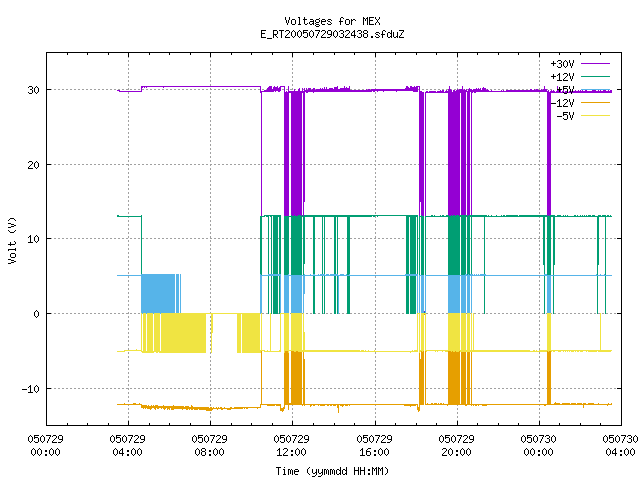Click the +12V legend label
Screen dimensions: 640x480
click(x=562, y=77)
